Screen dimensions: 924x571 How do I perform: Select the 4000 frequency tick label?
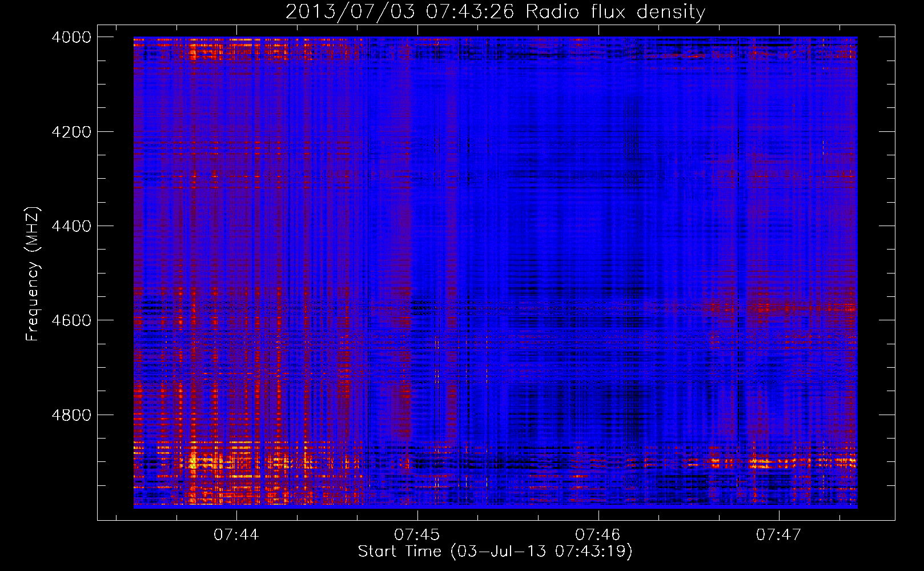point(71,37)
